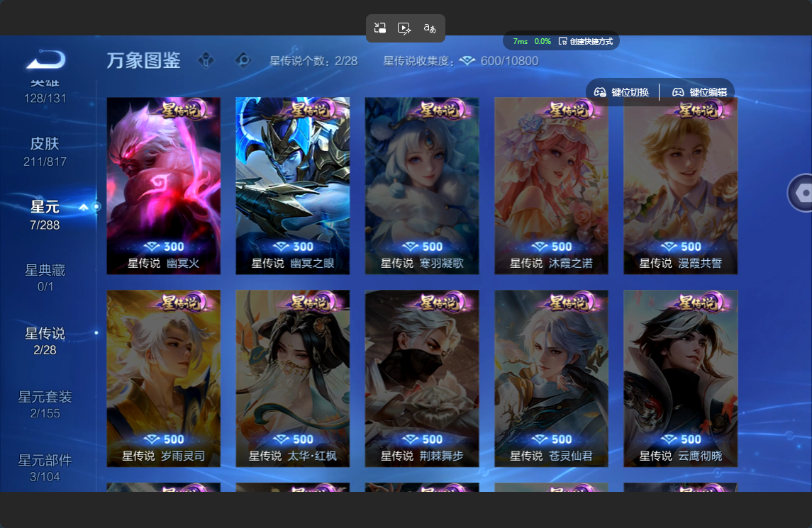Click the translate text toolbar icon

pos(430,28)
